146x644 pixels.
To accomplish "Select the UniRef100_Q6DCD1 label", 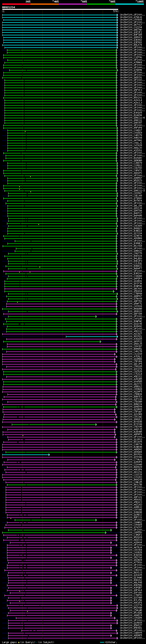I will click(x=131, y=77).
